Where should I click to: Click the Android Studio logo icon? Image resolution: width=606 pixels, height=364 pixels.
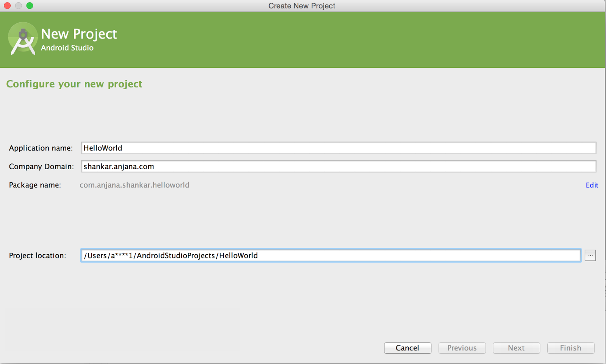click(x=22, y=39)
